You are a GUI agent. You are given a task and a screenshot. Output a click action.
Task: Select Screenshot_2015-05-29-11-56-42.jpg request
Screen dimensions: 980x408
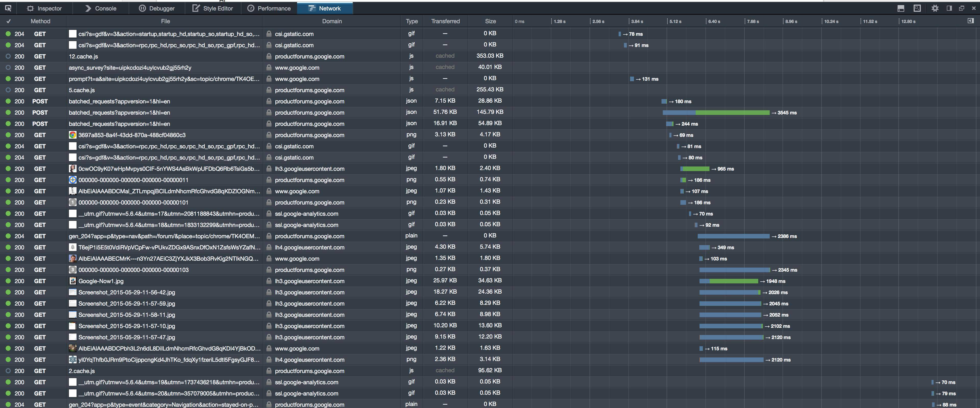(490, 292)
